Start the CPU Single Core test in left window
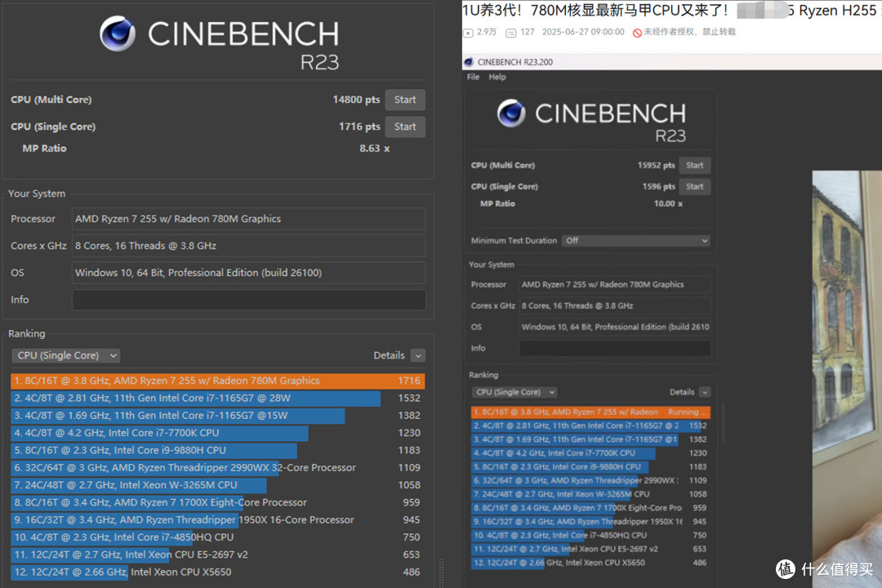This screenshot has height=588, width=882. [x=405, y=127]
